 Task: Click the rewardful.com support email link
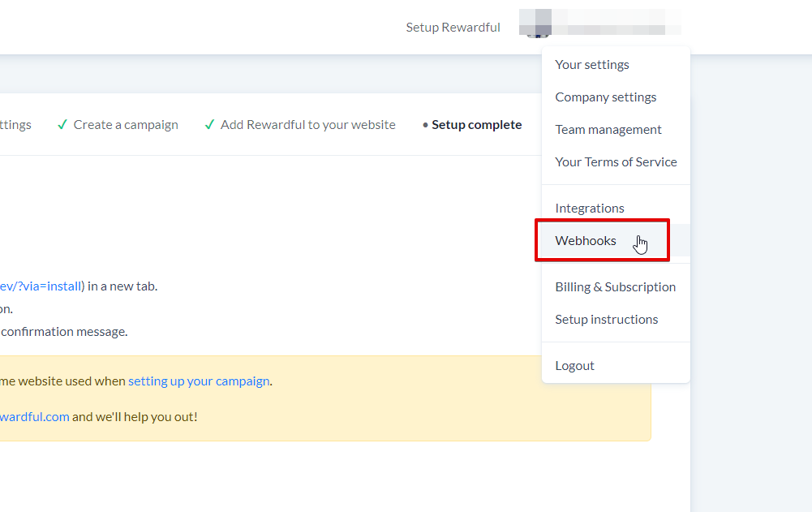34,417
